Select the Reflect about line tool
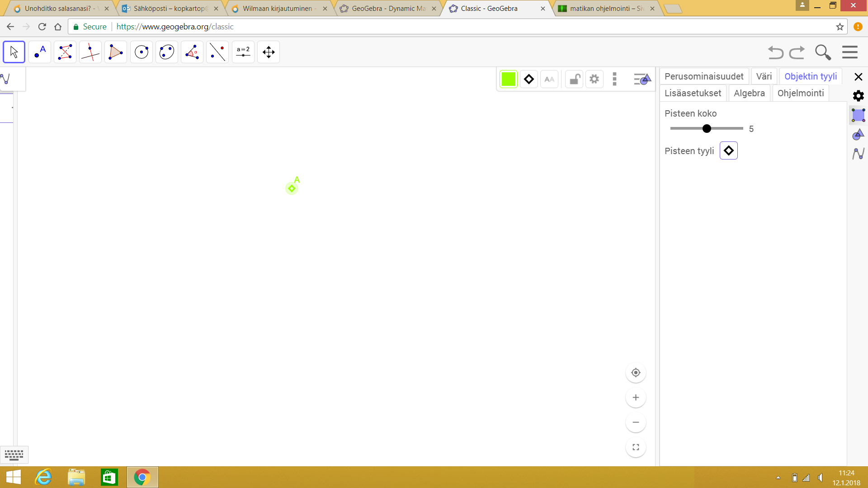This screenshot has width=868, height=488. point(217,52)
